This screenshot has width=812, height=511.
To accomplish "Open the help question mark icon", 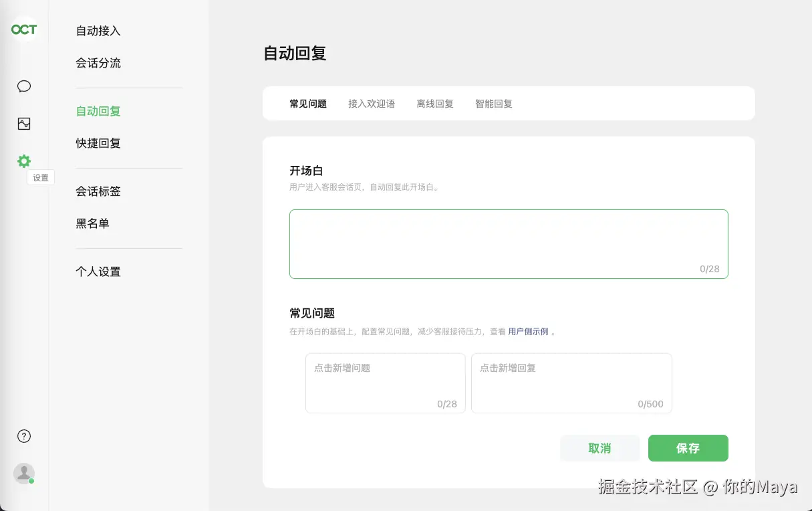I will point(24,436).
